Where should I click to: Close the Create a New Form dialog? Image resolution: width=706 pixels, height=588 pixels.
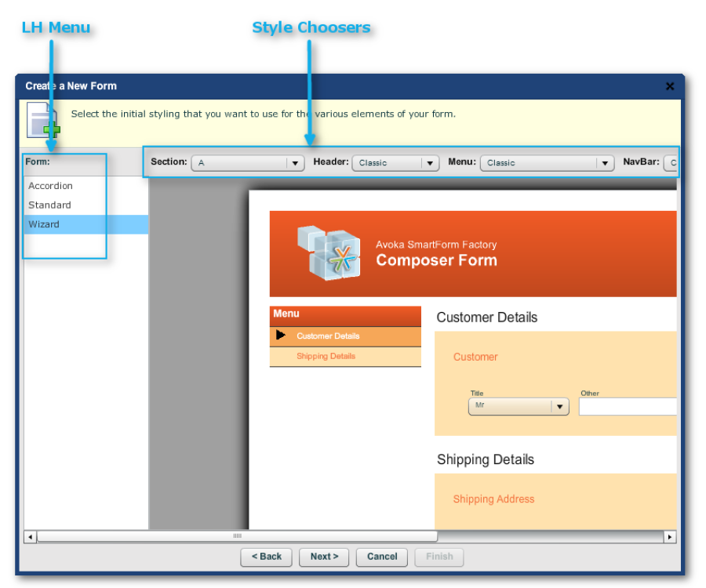(670, 86)
